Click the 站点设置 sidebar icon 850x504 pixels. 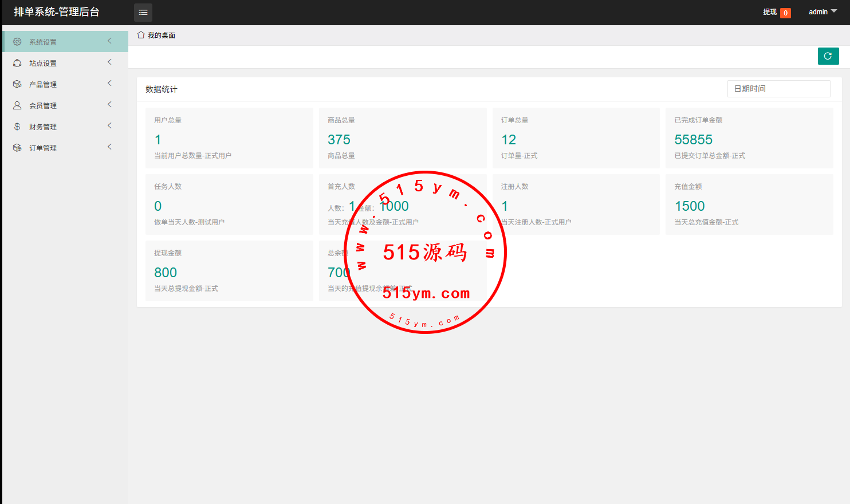(x=17, y=63)
